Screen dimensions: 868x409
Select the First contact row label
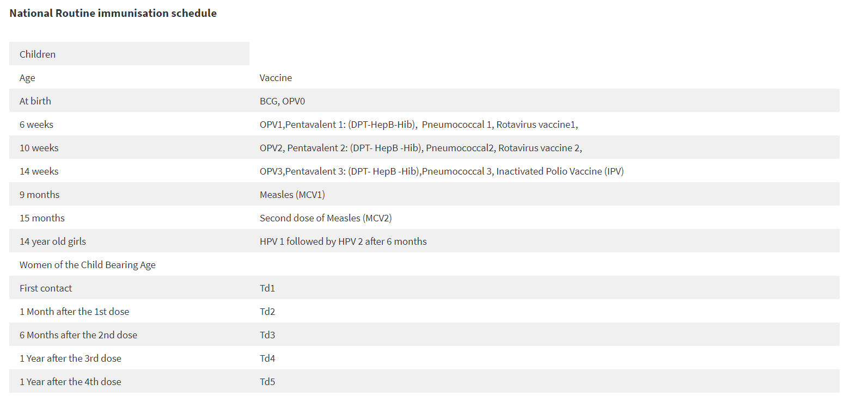point(46,288)
